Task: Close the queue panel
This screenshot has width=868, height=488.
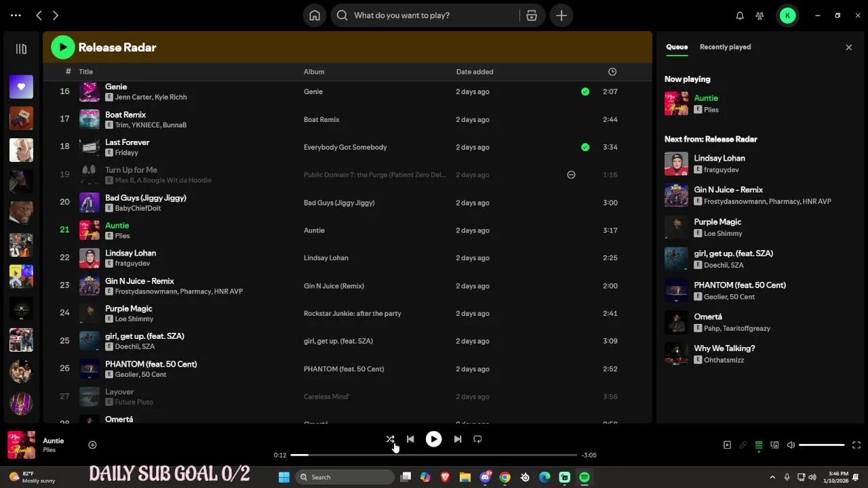Action: pyautogui.click(x=848, y=47)
